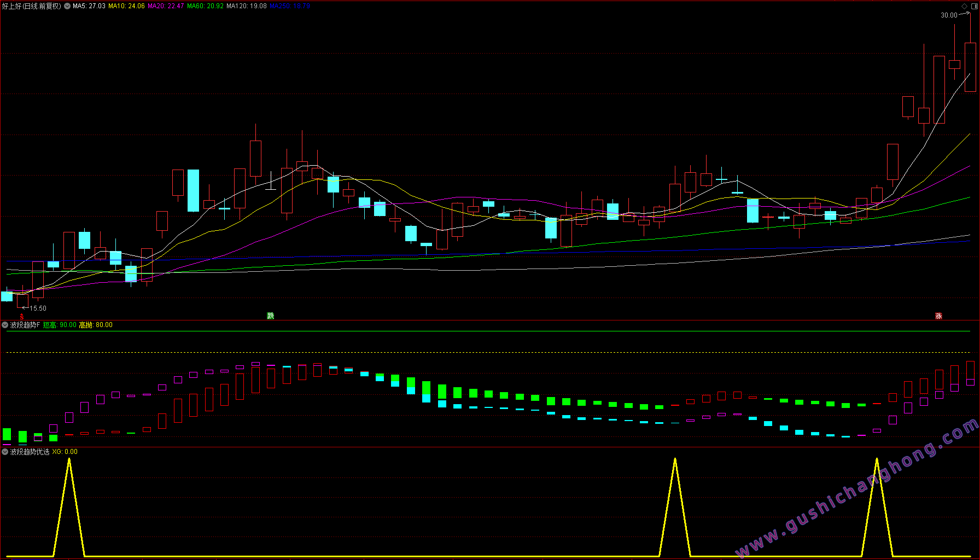Image resolution: width=980 pixels, height=560 pixels.
Task: Expand the 波段趋势F indicator dropdown arrow
Action: click(x=5, y=325)
